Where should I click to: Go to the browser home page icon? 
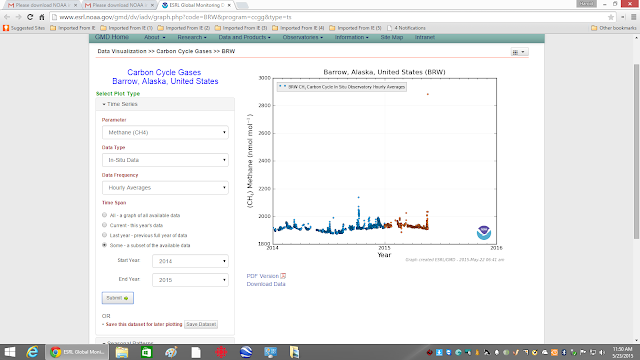(42, 17)
